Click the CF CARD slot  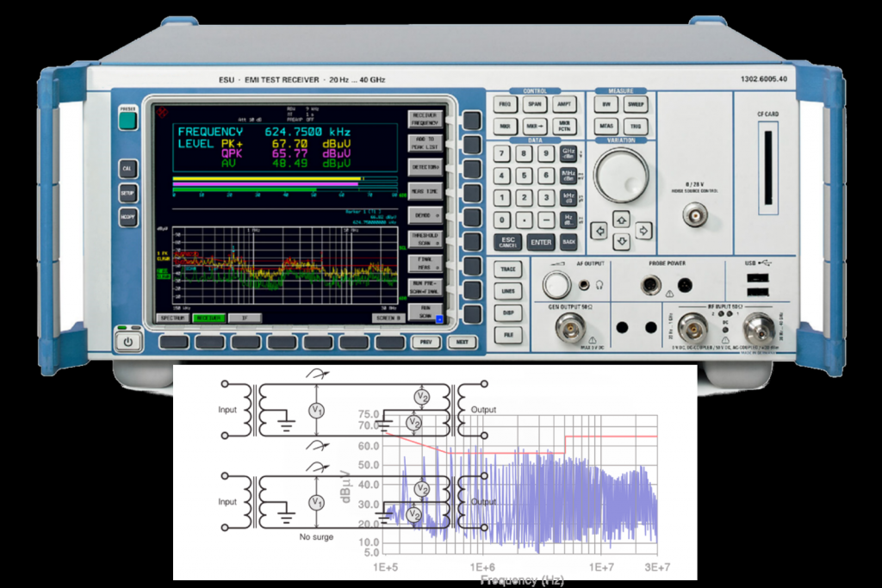pyautogui.click(x=767, y=168)
